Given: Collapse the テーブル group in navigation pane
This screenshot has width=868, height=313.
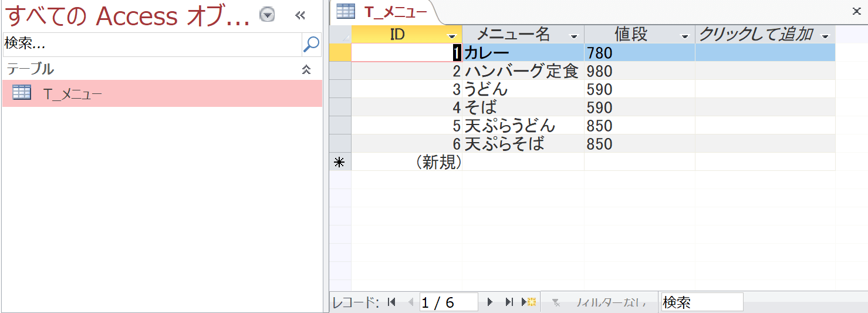Looking at the screenshot, I should [x=306, y=69].
